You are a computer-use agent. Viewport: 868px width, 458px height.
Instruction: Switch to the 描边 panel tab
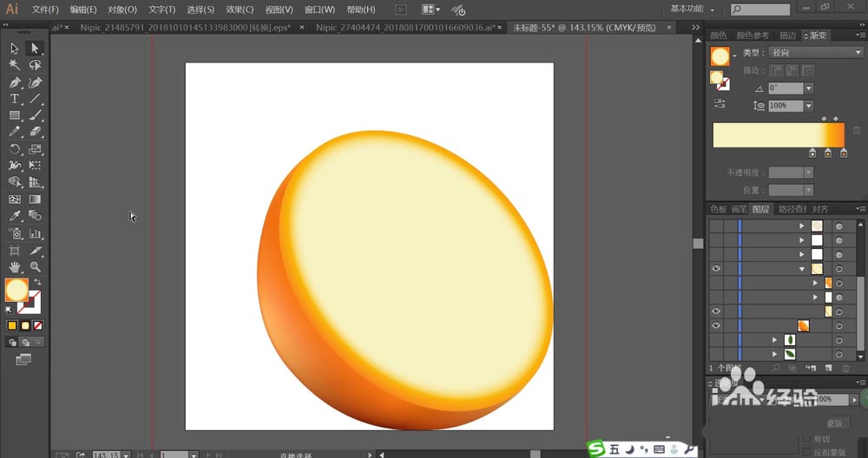[x=787, y=36]
